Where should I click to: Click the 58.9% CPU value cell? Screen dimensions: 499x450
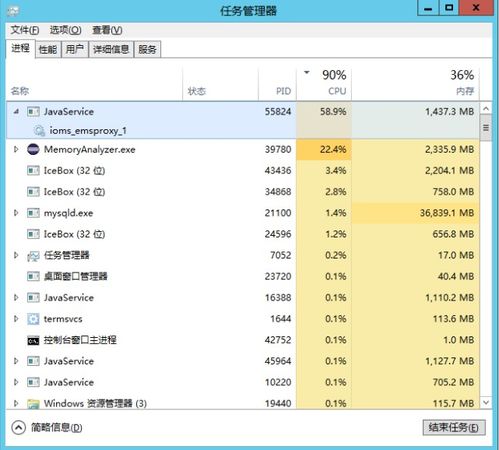(324, 112)
